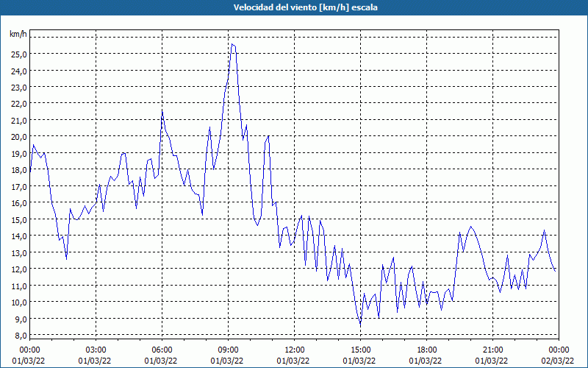
Task: Click the 14,0 y-axis value
Action: 19,236
